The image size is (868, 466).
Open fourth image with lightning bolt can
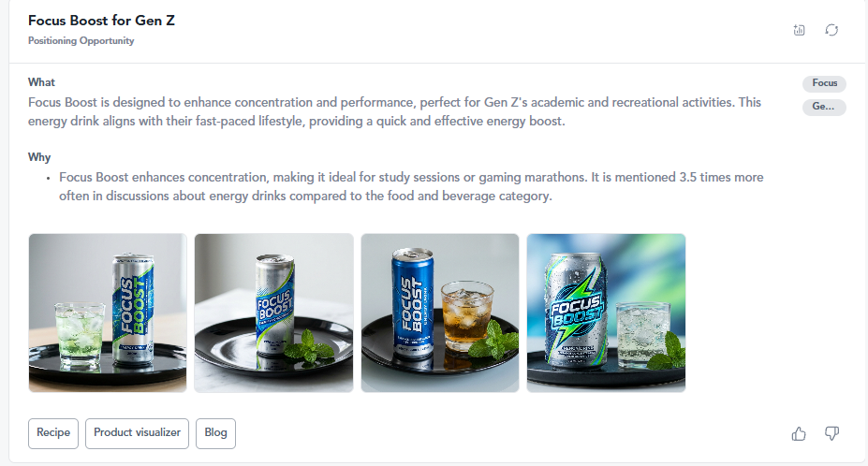tap(606, 313)
